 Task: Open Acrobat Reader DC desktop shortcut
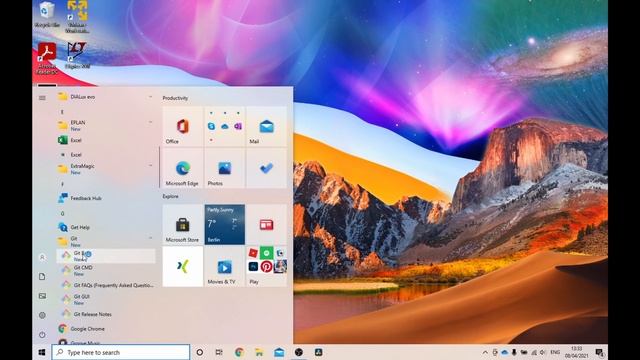47,58
